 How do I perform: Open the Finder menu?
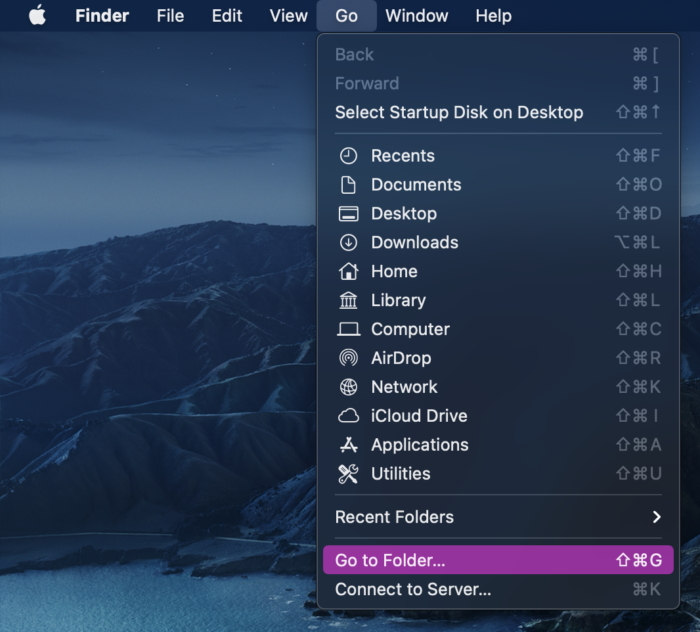click(x=102, y=16)
